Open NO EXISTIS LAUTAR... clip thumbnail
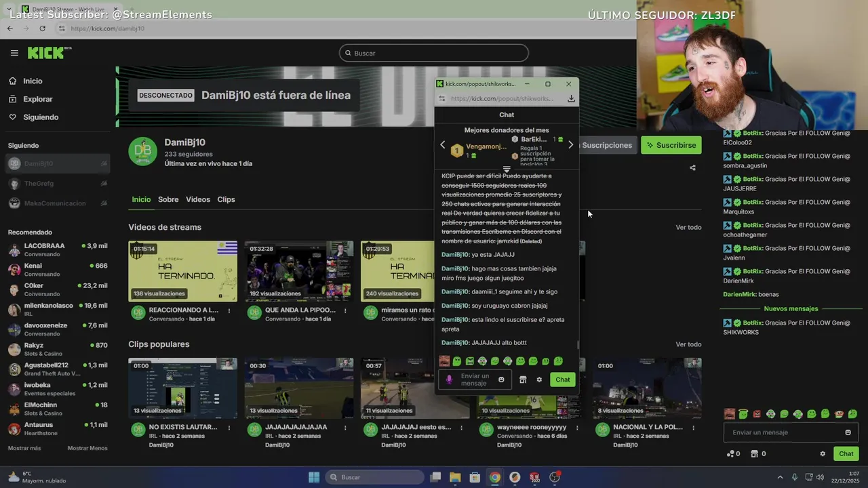Screen dimensions: 868x488 pos(183,388)
